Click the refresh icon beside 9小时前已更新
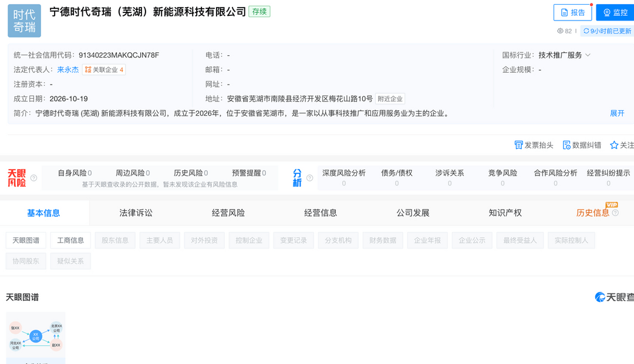 [x=586, y=31]
